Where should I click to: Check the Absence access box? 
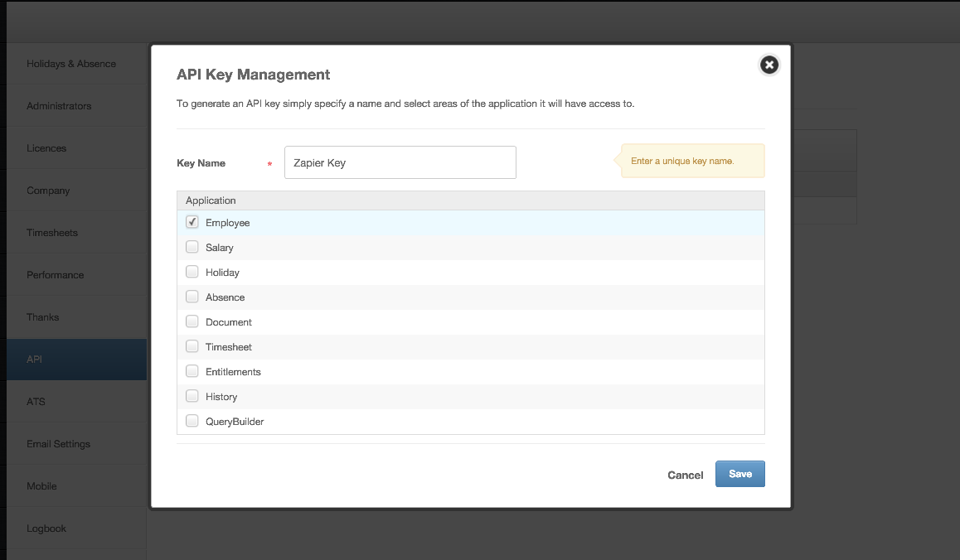192,297
